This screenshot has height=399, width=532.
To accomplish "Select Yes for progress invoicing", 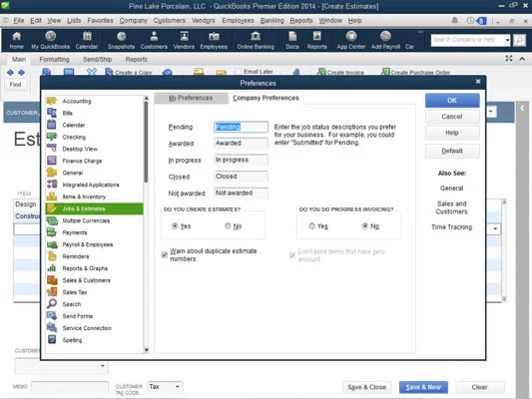I will (x=311, y=225).
